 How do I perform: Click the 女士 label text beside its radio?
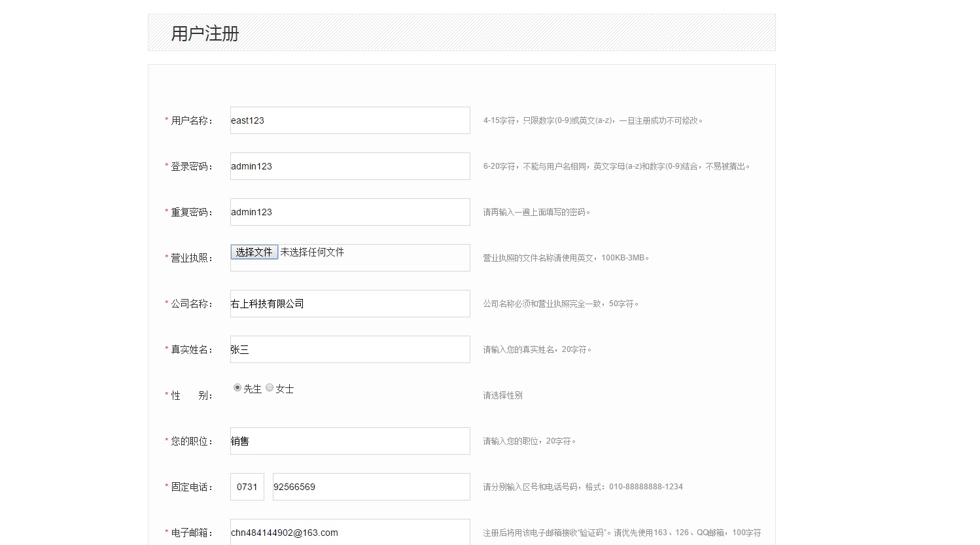tap(285, 389)
